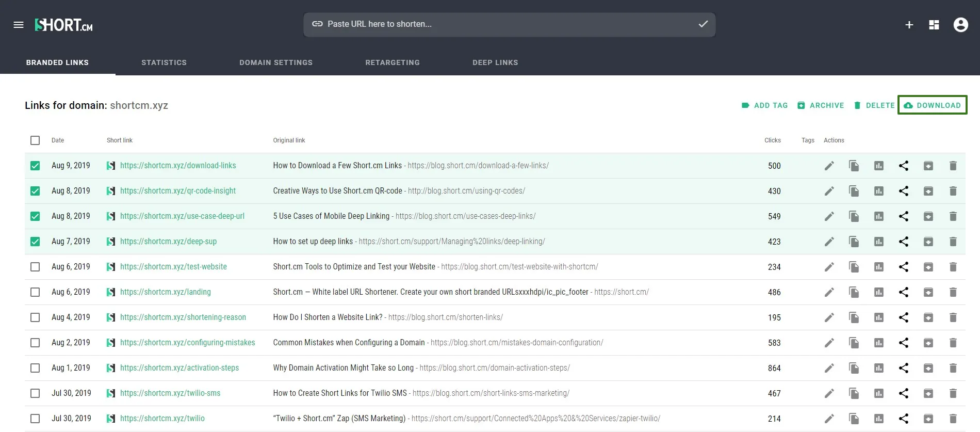Open the Deep Links tab
980x432 pixels.
(495, 62)
